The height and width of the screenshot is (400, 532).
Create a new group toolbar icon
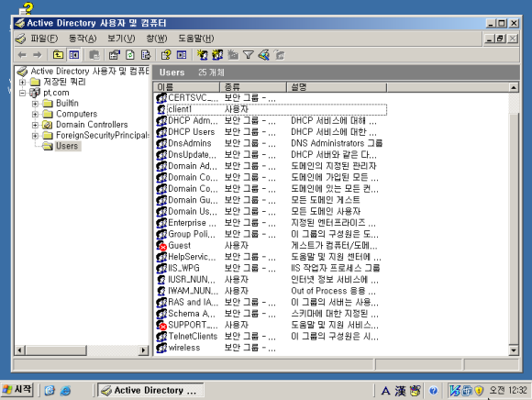coord(217,55)
